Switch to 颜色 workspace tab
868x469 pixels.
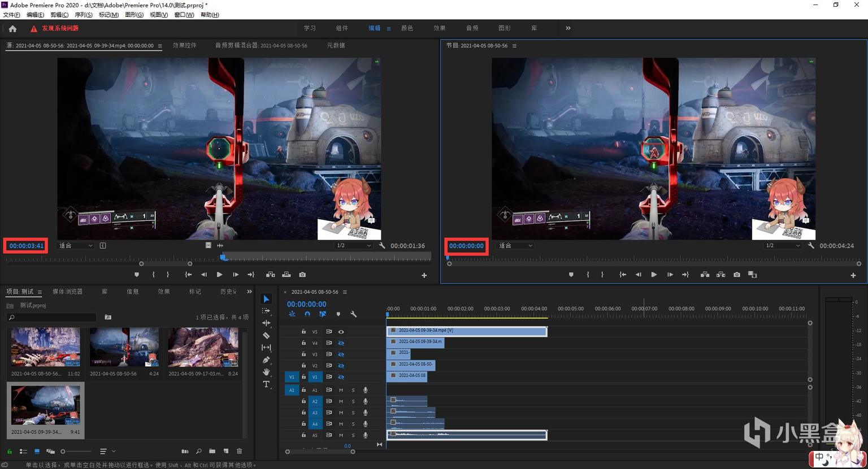coord(407,28)
